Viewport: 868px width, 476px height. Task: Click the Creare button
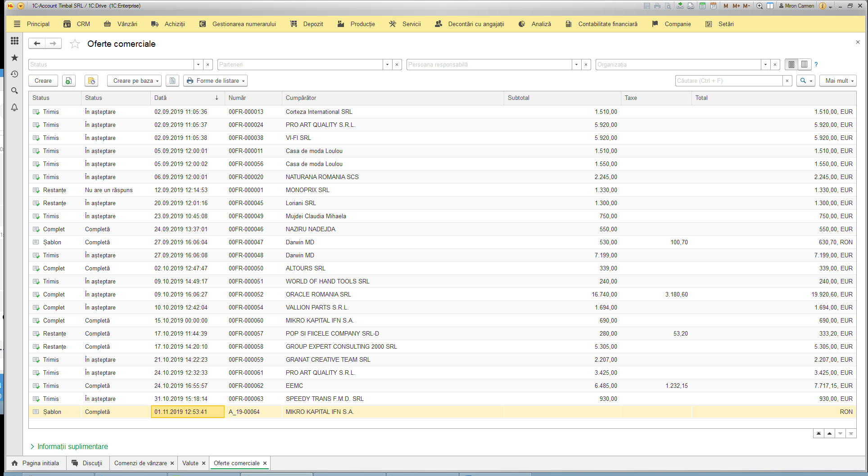click(x=43, y=81)
